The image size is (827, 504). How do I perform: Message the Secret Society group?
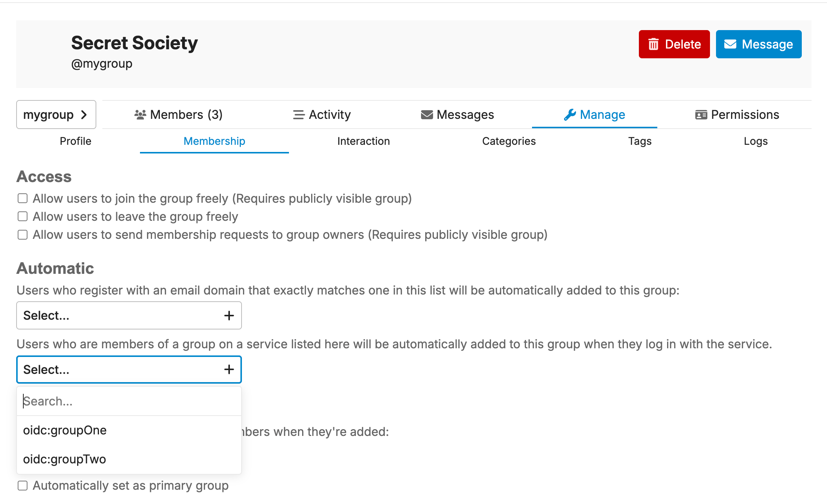click(759, 44)
